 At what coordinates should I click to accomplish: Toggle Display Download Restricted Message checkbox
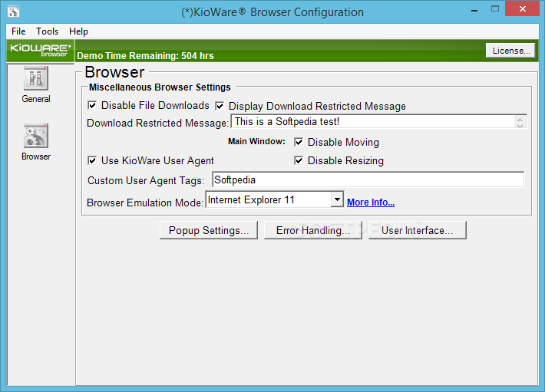tap(220, 106)
